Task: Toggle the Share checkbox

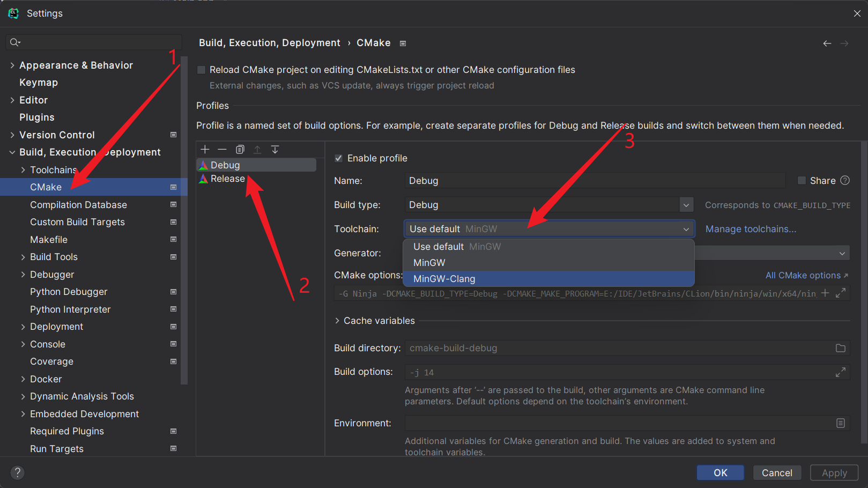Action: point(802,181)
